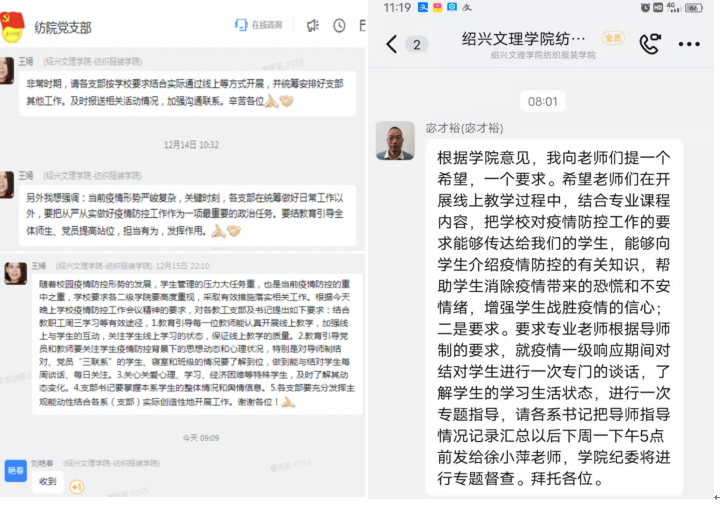This screenshot has width=720, height=505.
Task: Click the partially hidden icon after the clock
Action: 362,26
